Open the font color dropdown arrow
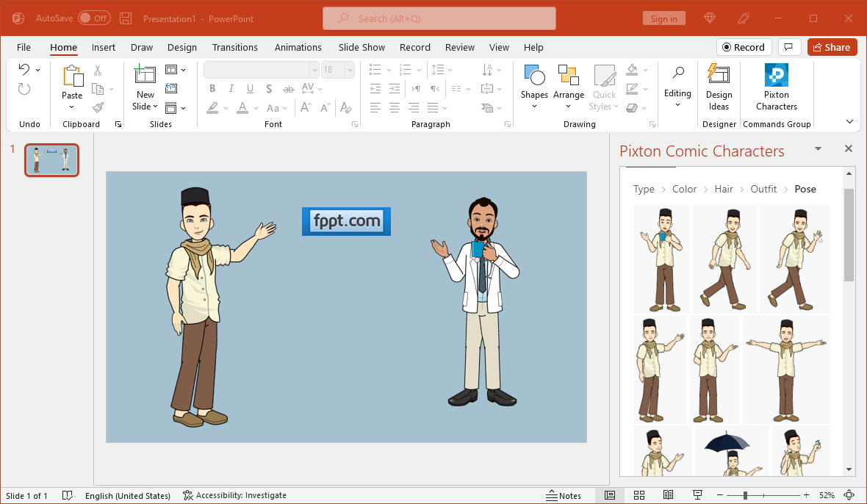The height and width of the screenshot is (504, 867). pos(256,108)
